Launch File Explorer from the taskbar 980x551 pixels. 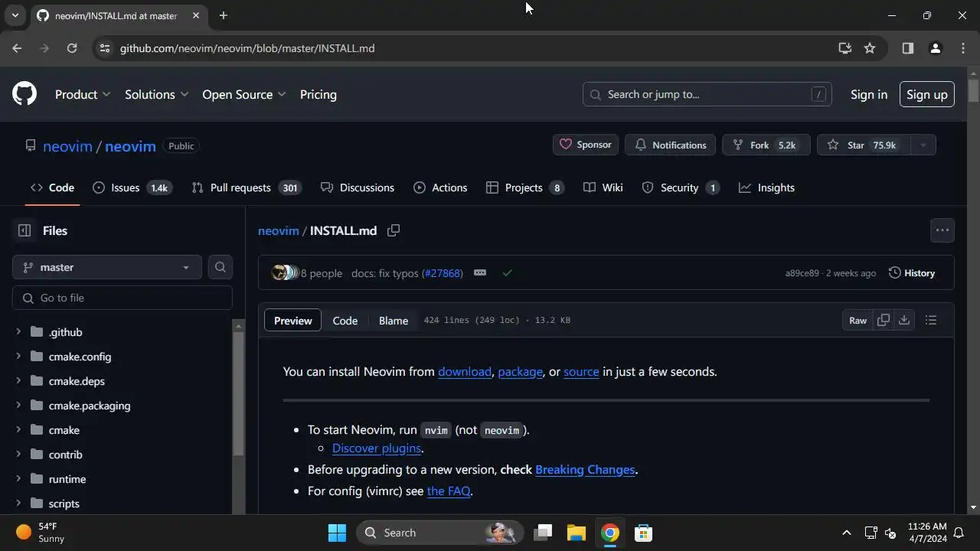click(577, 533)
